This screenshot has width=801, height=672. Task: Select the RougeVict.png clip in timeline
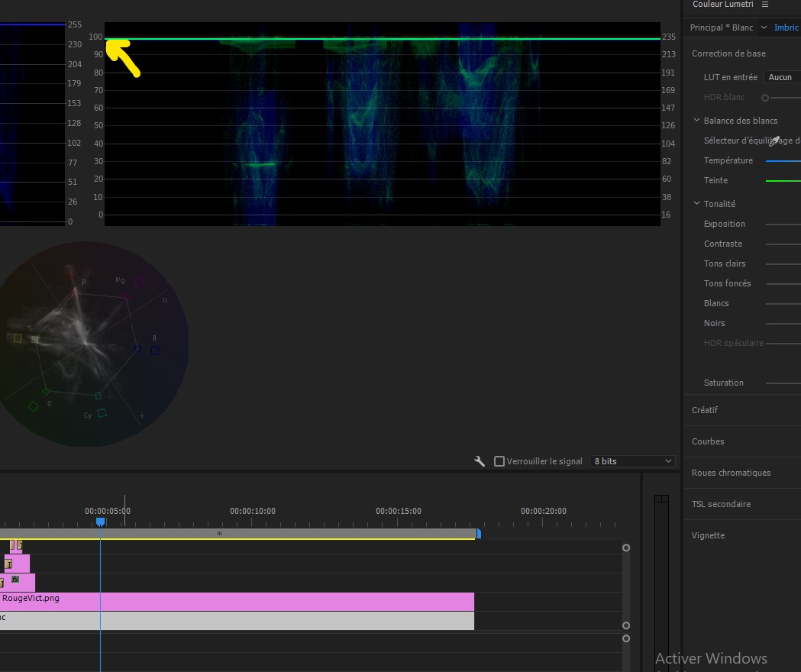coord(229,601)
